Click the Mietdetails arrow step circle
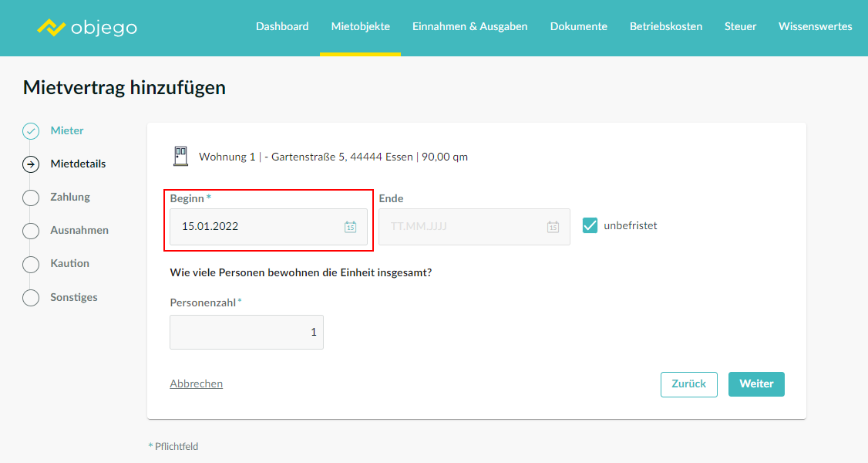Image resolution: width=868 pixels, height=463 pixels. (x=31, y=164)
